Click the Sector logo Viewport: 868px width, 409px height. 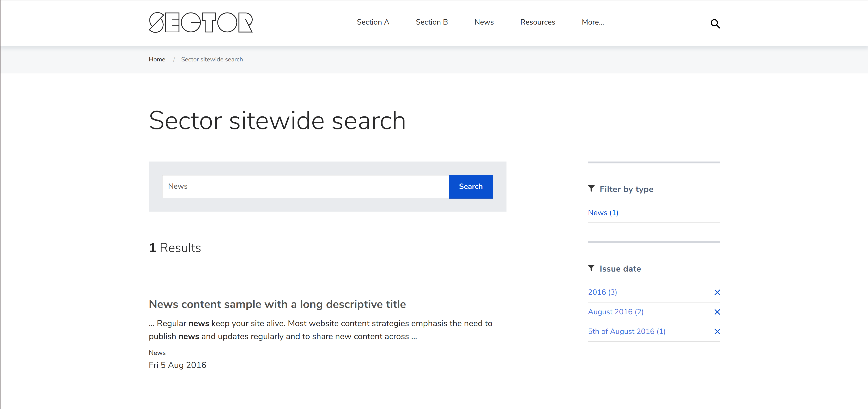click(x=201, y=23)
